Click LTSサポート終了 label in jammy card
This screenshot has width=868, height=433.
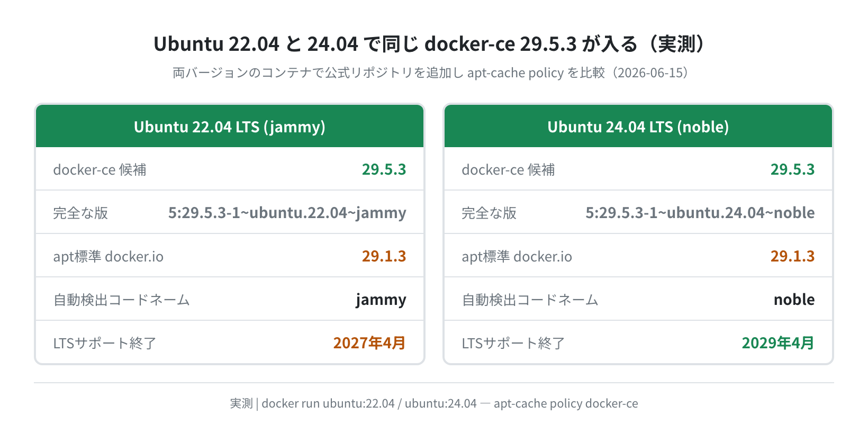click(x=105, y=343)
